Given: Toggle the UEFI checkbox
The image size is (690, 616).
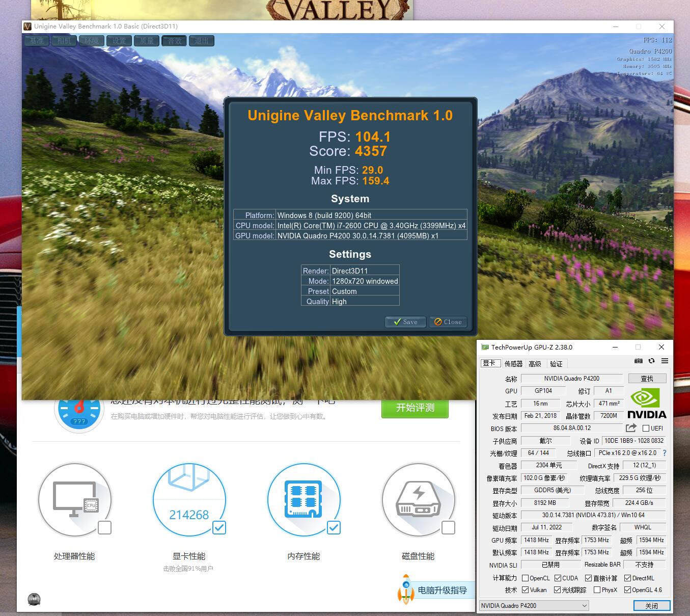Looking at the screenshot, I should [646, 428].
